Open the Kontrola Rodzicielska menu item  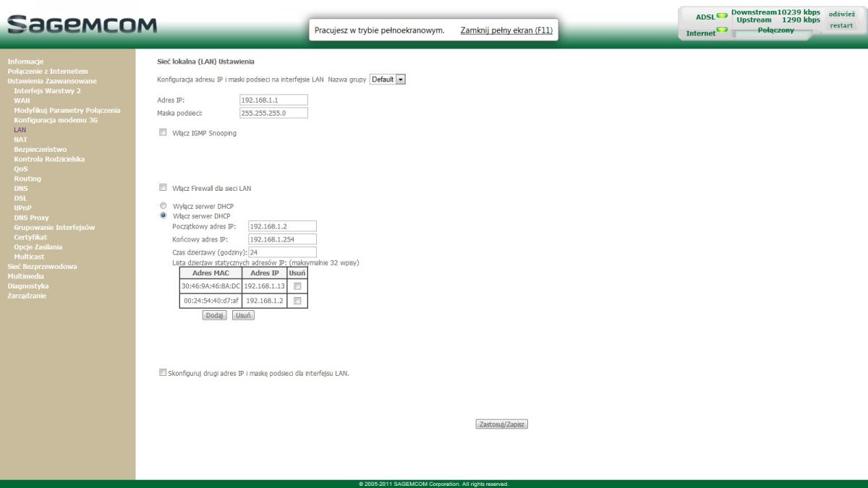(x=49, y=159)
